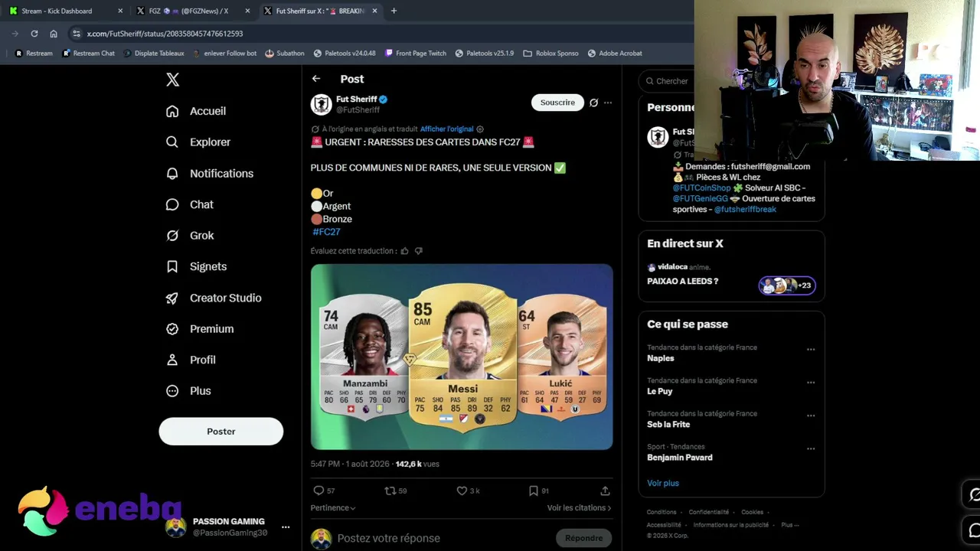This screenshot has width=980, height=551.
Task: Switch to Stream - Kick Dashboard tab
Action: click(x=65, y=11)
